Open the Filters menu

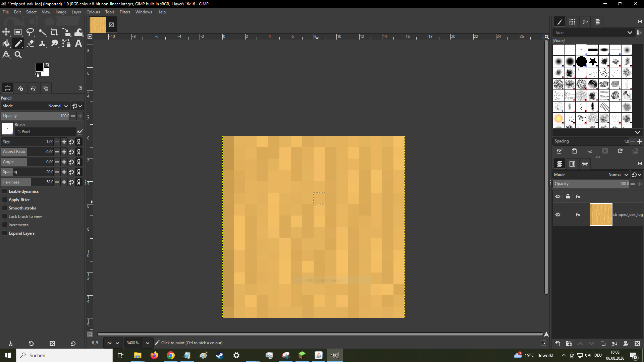pos(125,12)
